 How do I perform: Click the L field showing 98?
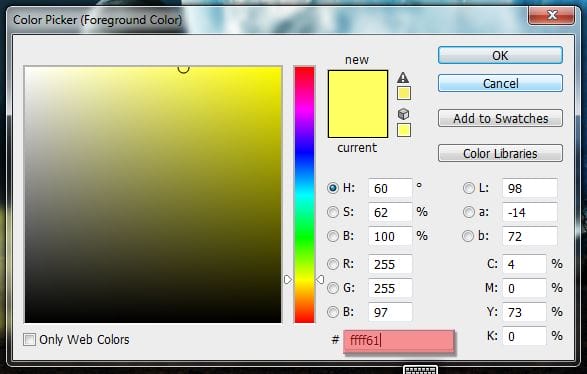pos(530,188)
